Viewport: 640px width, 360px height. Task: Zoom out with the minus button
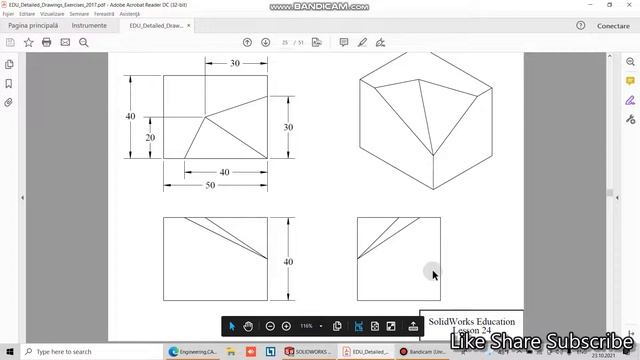click(x=270, y=326)
